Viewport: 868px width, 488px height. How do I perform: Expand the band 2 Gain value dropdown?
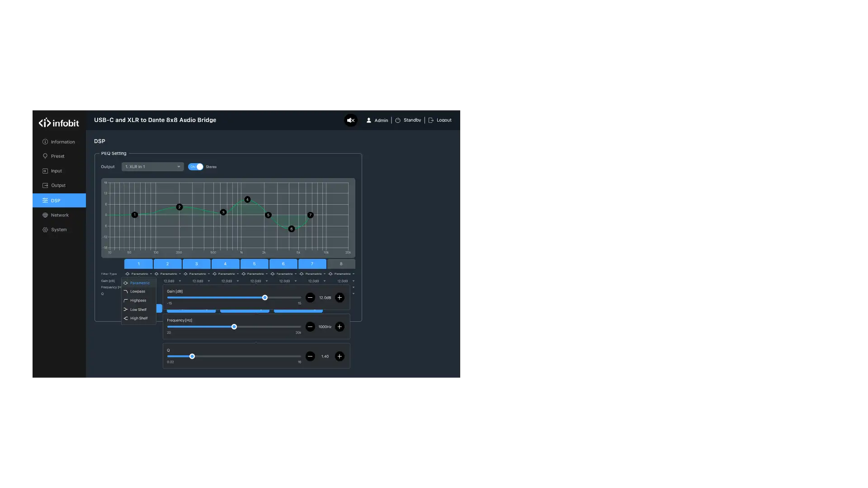(x=171, y=281)
